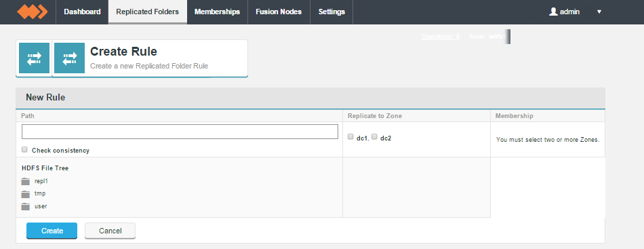Image resolution: width=644 pixels, height=249 pixels.
Task: Open the admin dropdown arrow
Action: 599,12
